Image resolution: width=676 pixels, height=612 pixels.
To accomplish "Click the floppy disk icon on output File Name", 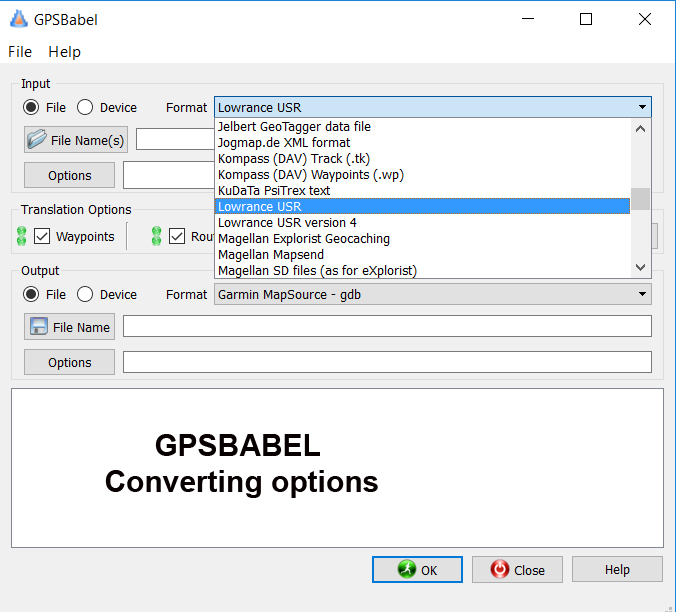I will (39, 327).
